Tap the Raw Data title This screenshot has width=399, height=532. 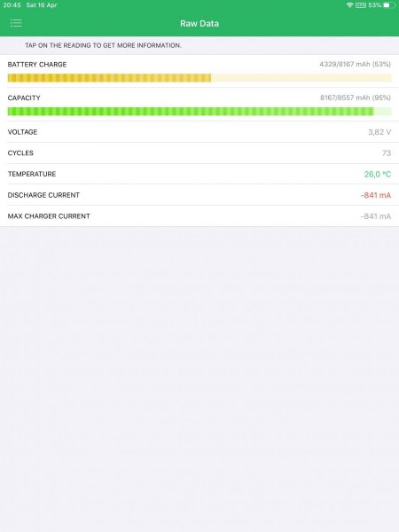199,23
